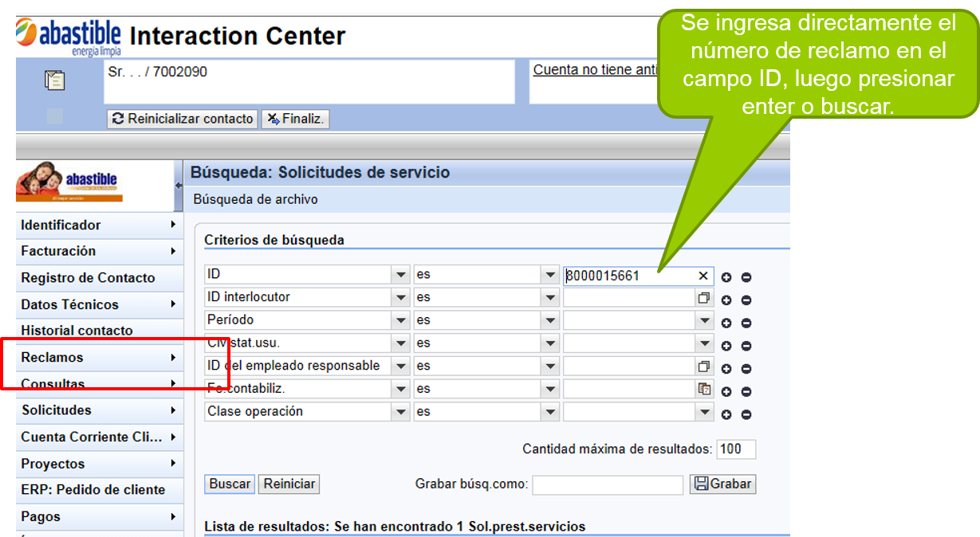
Task: Remove the Clase operación criteria row
Action: point(746,414)
